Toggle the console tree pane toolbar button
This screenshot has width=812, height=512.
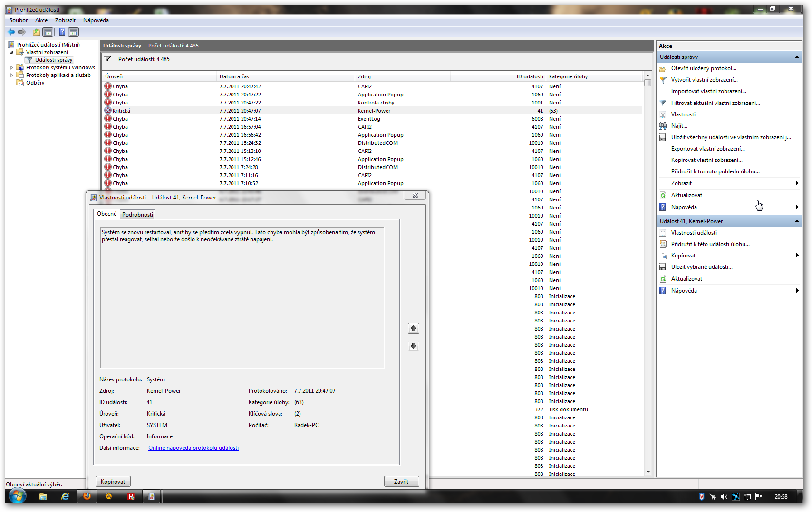pos(48,32)
